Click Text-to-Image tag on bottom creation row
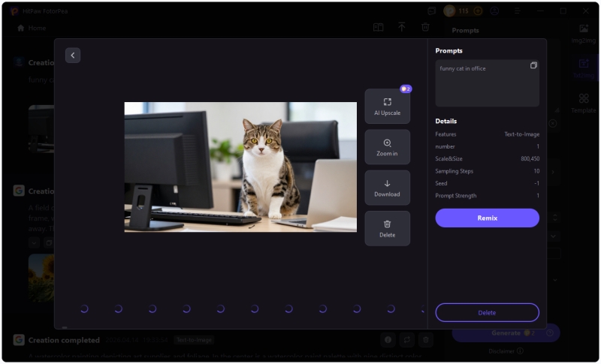The width and height of the screenshot is (601, 364). [x=194, y=340]
